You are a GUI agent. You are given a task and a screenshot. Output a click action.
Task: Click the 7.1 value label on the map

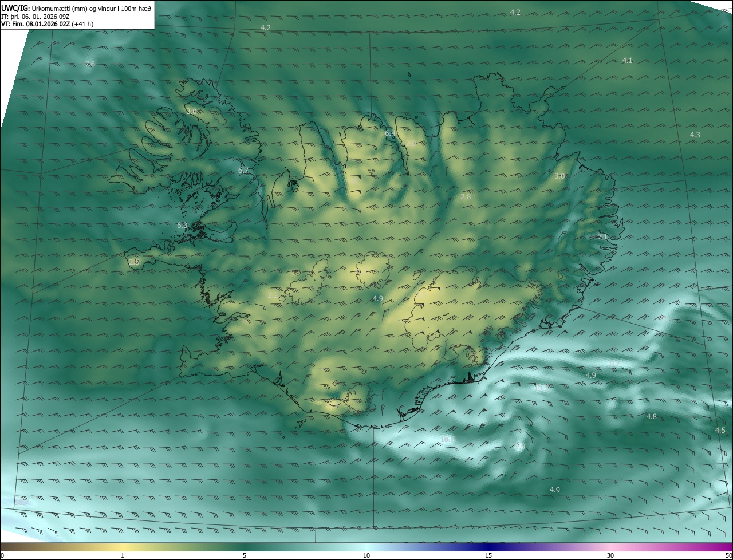click(602, 236)
